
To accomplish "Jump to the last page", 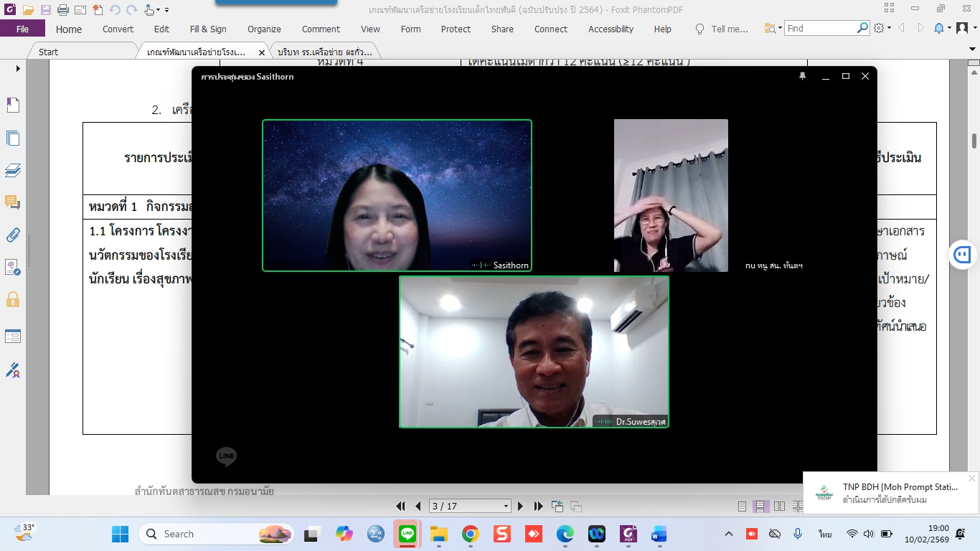I will [538, 506].
